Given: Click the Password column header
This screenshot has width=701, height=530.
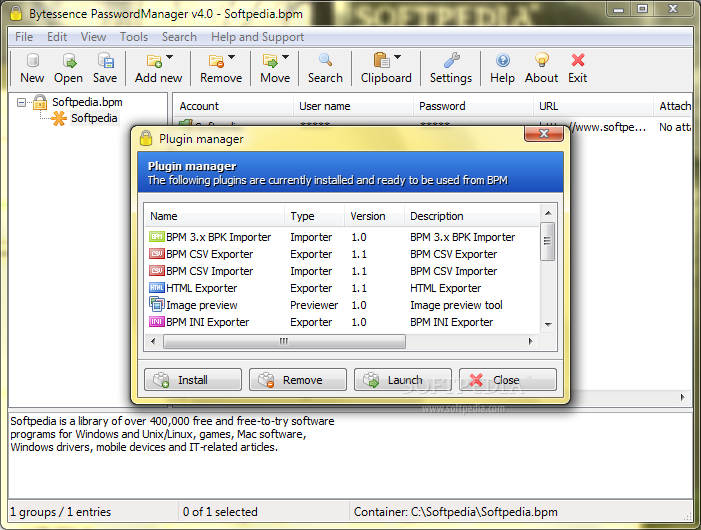Looking at the screenshot, I should [x=473, y=106].
